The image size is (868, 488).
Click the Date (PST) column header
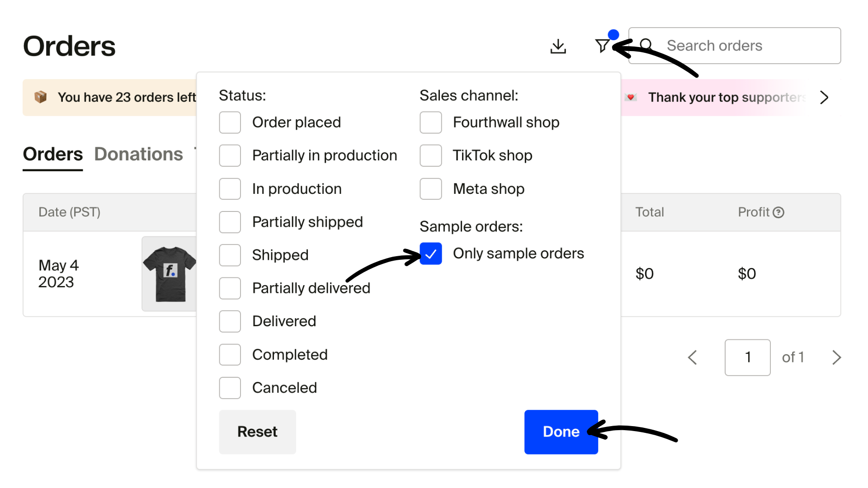[70, 212]
